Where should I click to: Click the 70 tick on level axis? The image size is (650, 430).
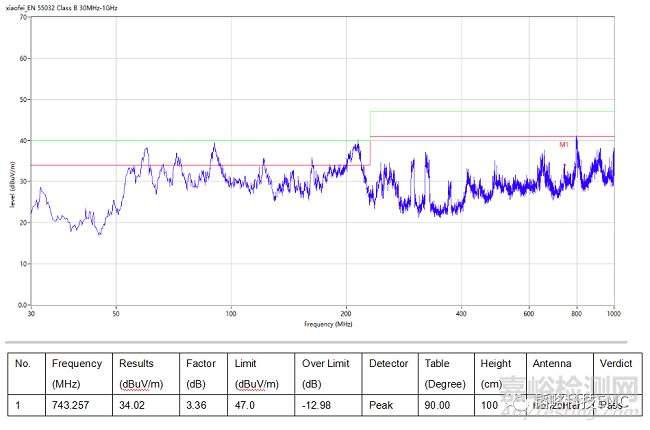point(21,18)
